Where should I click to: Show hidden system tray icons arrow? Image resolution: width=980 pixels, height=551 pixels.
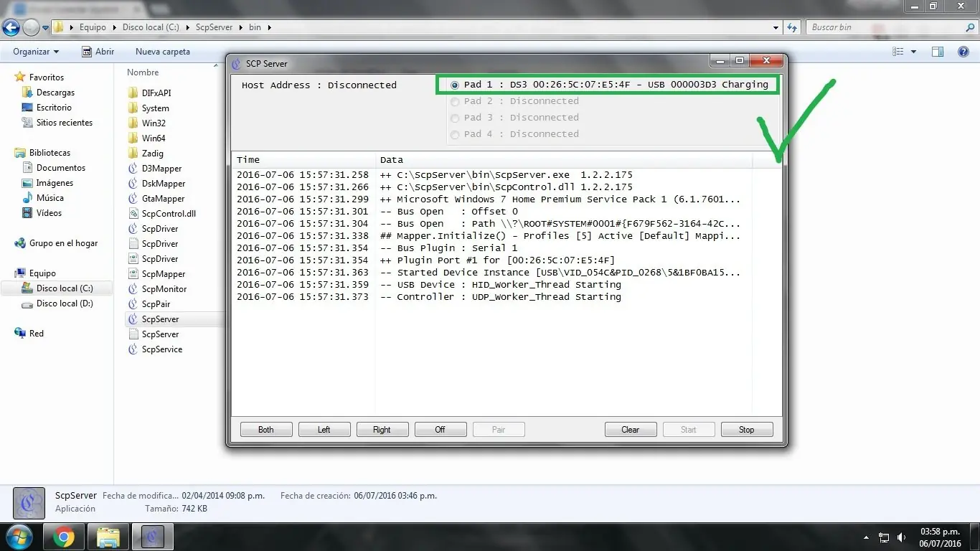coord(867,537)
